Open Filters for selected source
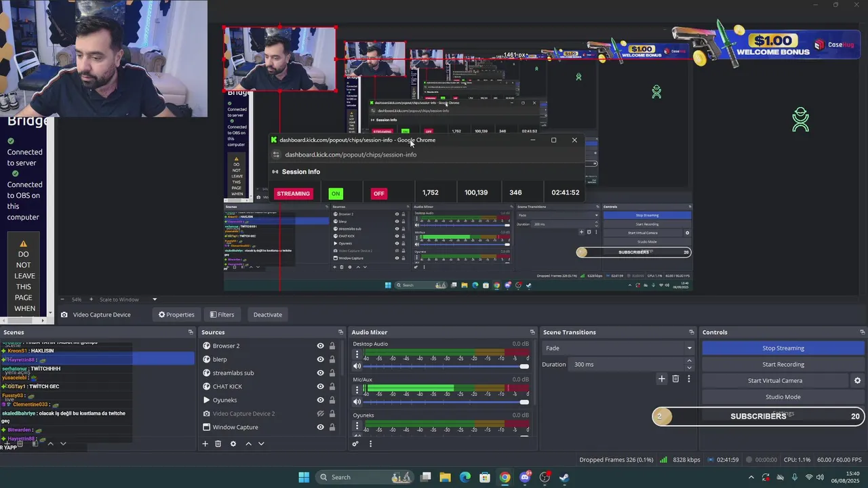The height and width of the screenshot is (488, 868). 222,314
